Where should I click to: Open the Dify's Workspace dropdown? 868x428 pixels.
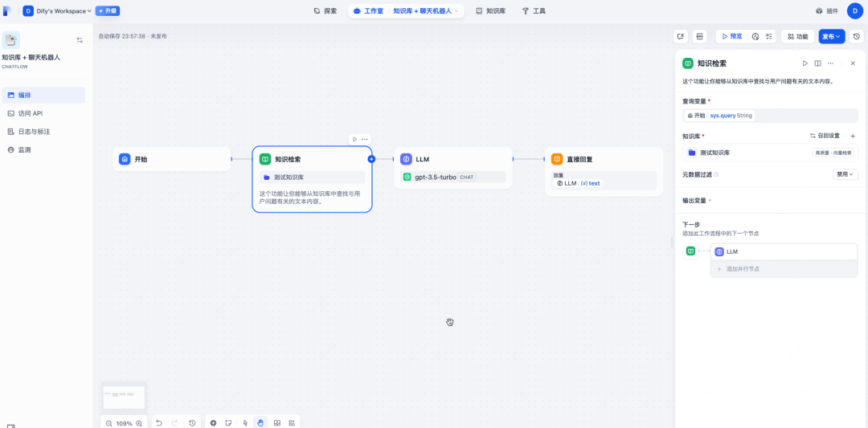point(58,10)
